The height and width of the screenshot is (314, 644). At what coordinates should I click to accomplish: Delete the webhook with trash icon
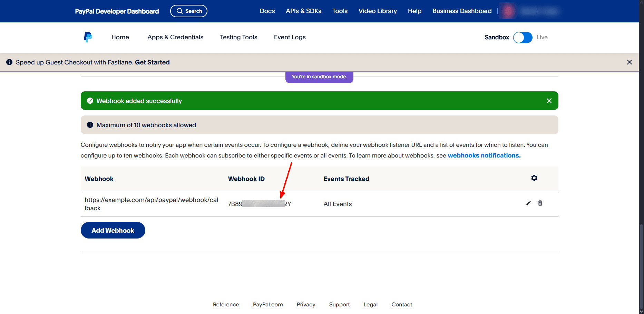pos(540,203)
